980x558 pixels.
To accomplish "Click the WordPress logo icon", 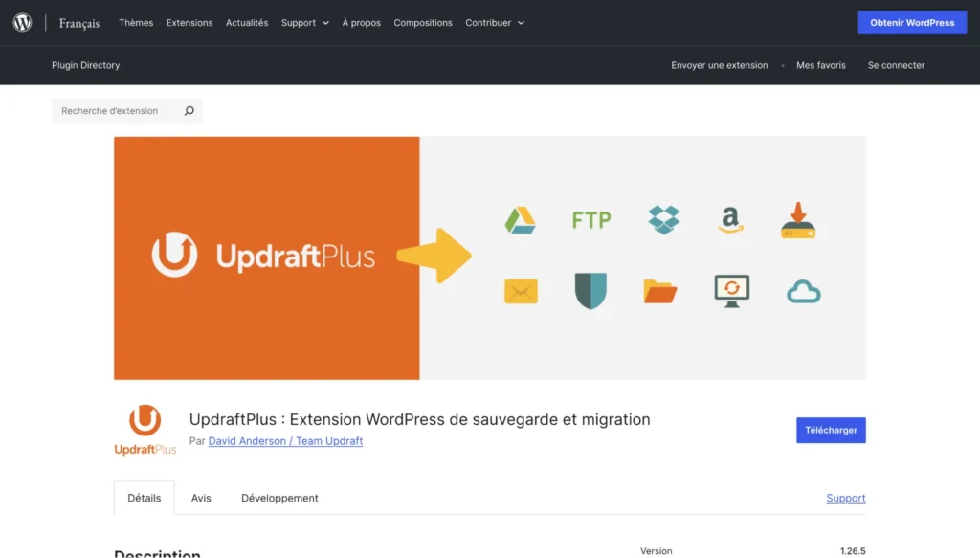I will (23, 23).
